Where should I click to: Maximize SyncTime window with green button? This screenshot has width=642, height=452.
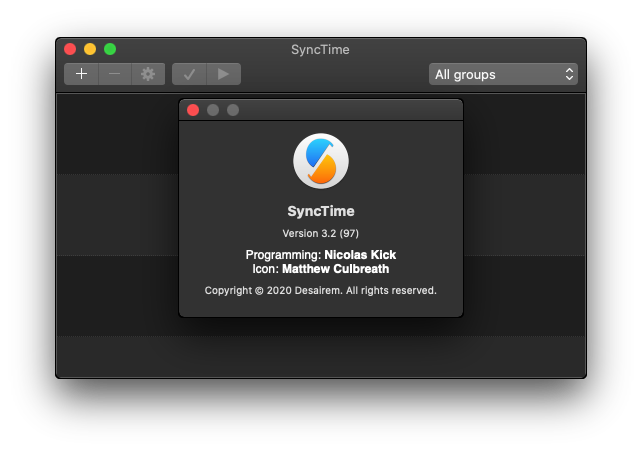click(110, 49)
